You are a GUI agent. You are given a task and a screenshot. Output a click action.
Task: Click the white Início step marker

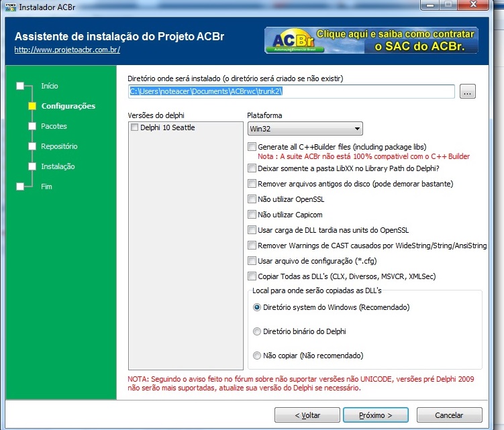(20, 86)
